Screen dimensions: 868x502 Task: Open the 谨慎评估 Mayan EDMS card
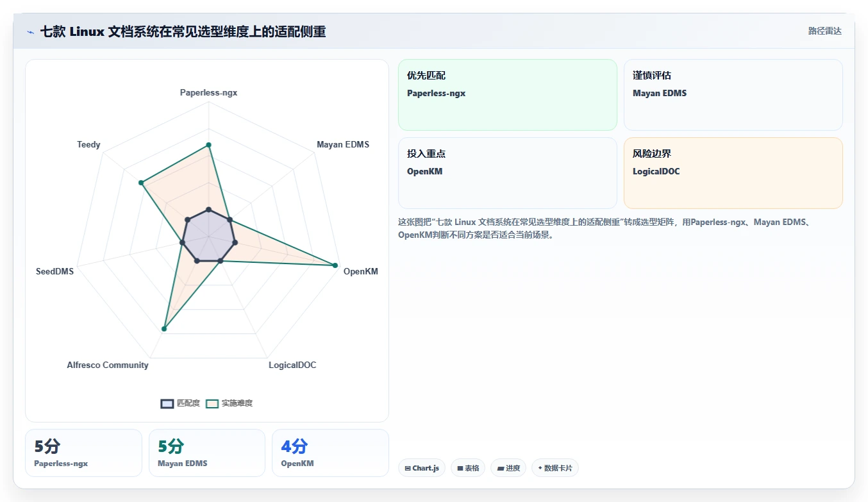[x=733, y=95]
